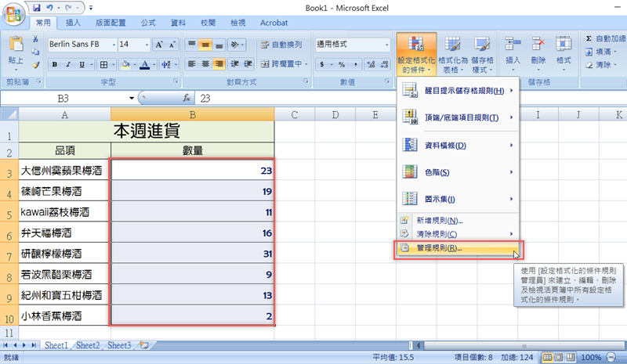
Task: Click the AutoSum sigma icon
Action: 589,38
